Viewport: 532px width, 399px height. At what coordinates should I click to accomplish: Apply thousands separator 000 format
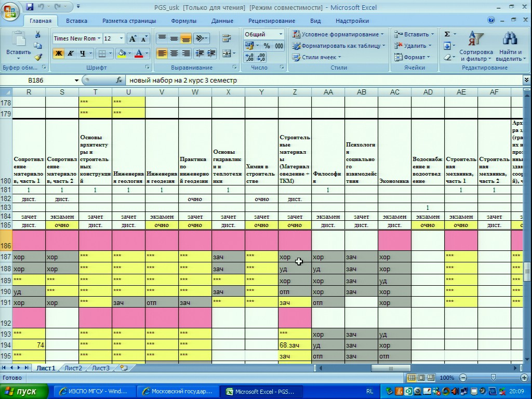279,46
